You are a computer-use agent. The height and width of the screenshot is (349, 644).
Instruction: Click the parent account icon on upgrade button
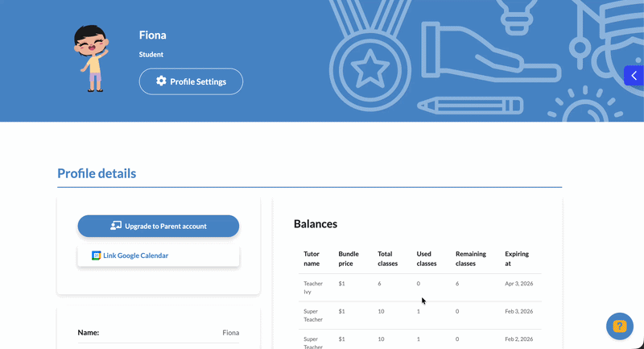point(116,226)
